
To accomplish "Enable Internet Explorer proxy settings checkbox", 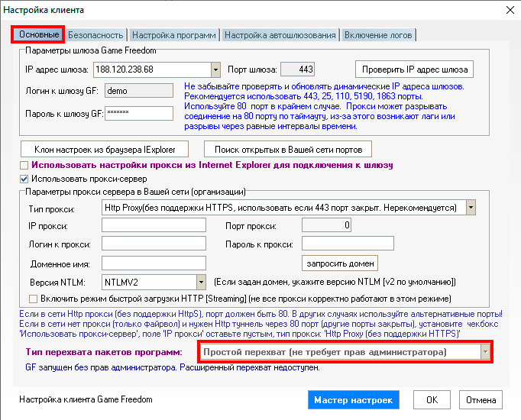I will pyautogui.click(x=24, y=165).
